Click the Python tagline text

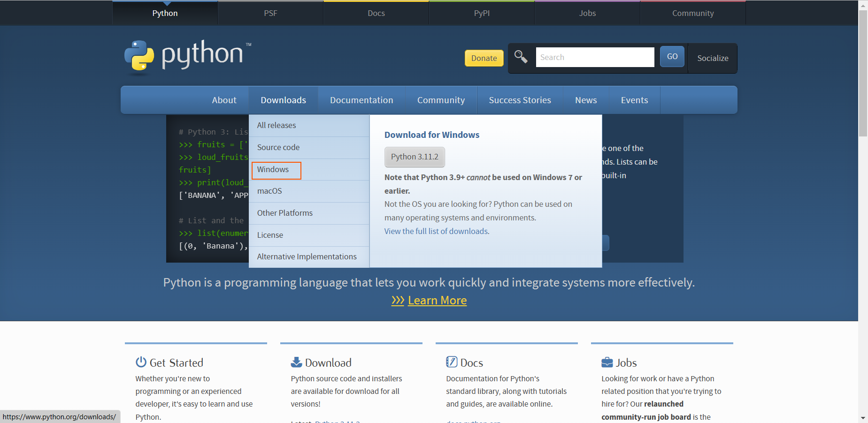(x=429, y=282)
